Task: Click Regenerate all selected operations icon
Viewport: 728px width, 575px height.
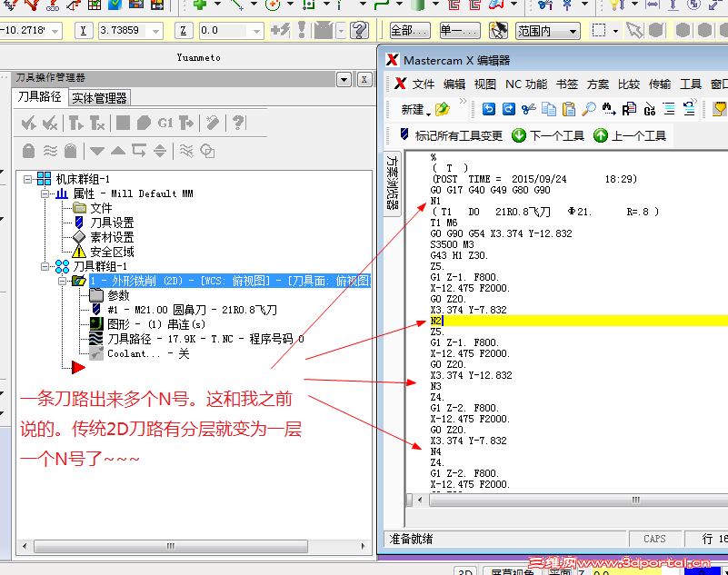Action: pyautogui.click(x=75, y=123)
